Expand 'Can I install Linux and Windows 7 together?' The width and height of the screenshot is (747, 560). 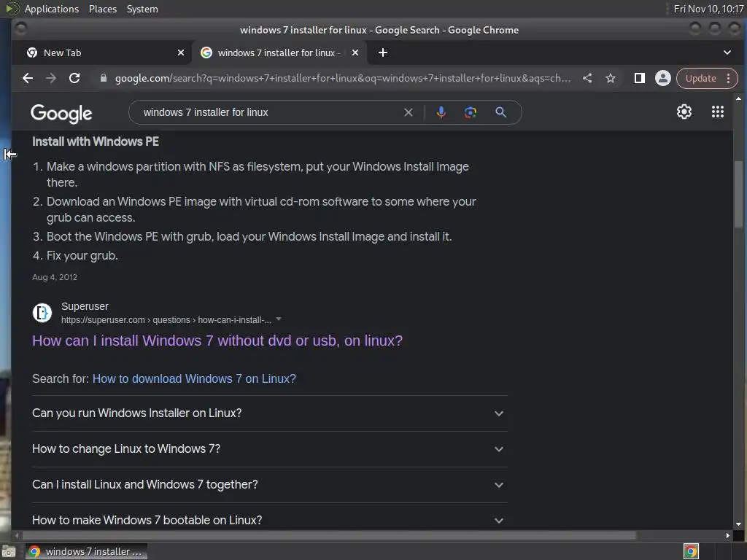click(x=270, y=485)
